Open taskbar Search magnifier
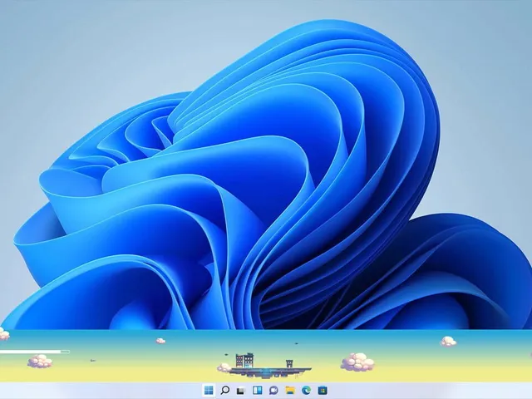The height and width of the screenshot is (399, 532). (x=224, y=390)
